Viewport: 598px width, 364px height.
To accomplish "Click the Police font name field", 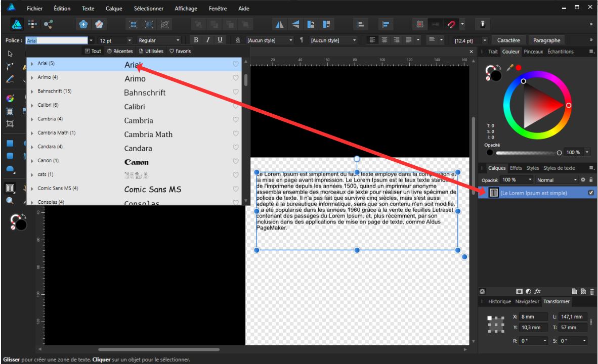I will (57, 40).
